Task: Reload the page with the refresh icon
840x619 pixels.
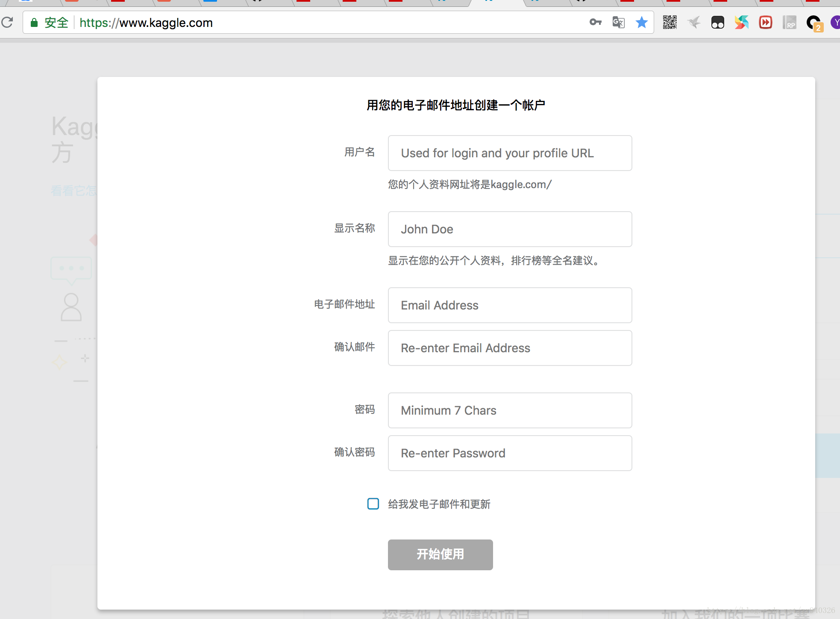Action: (x=7, y=22)
